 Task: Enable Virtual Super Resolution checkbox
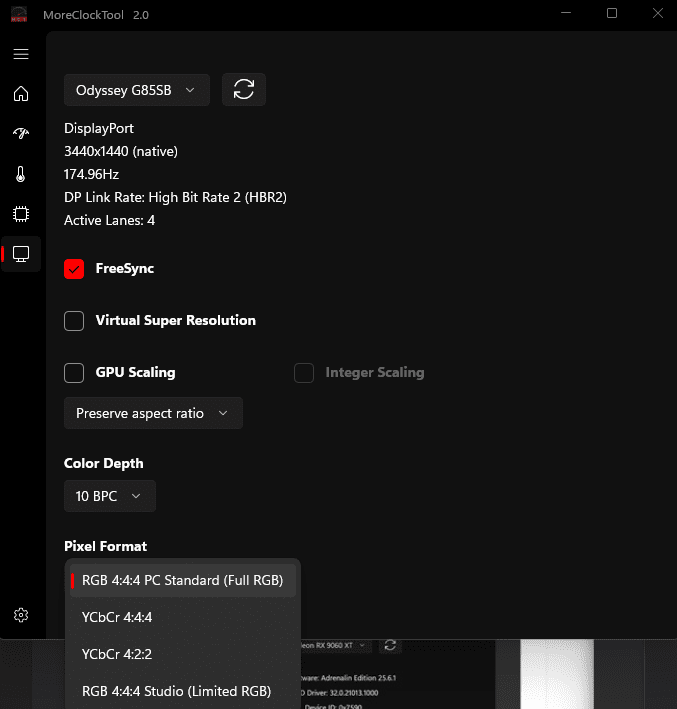click(x=74, y=321)
